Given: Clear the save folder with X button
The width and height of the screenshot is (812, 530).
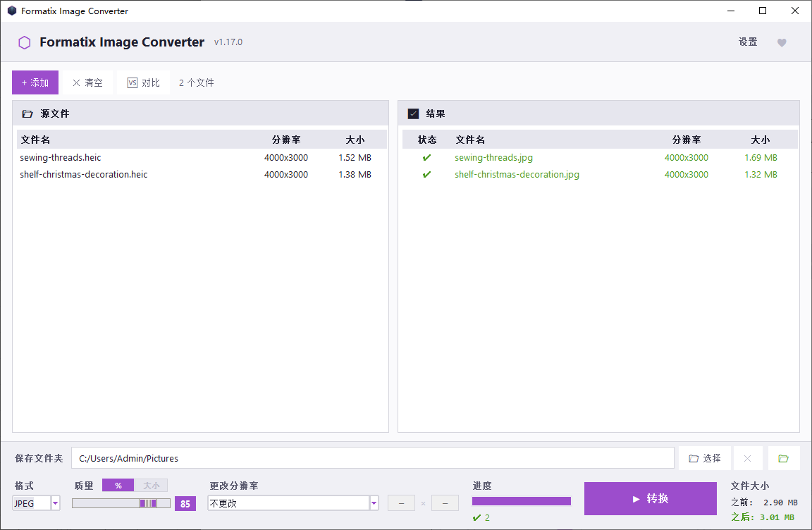Looking at the screenshot, I should tap(748, 458).
